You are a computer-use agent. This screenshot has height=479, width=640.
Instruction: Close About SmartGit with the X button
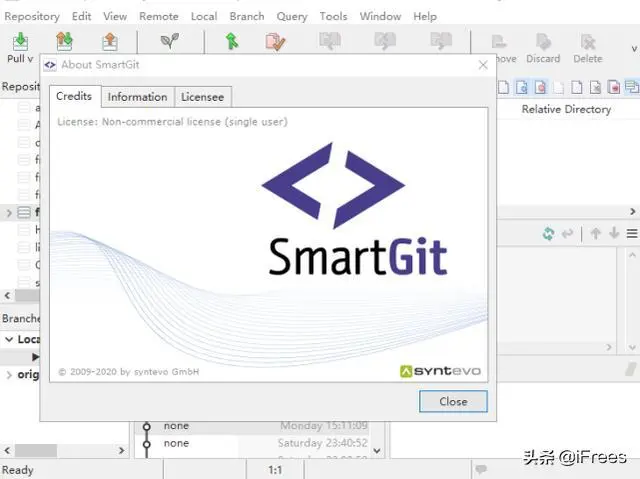483,65
